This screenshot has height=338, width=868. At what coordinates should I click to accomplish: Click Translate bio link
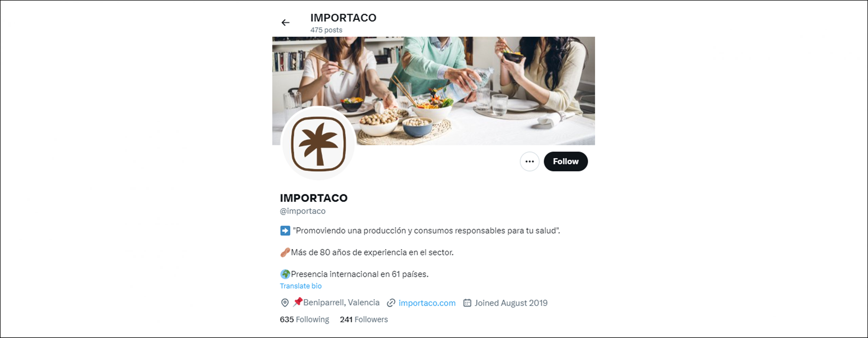coord(301,286)
